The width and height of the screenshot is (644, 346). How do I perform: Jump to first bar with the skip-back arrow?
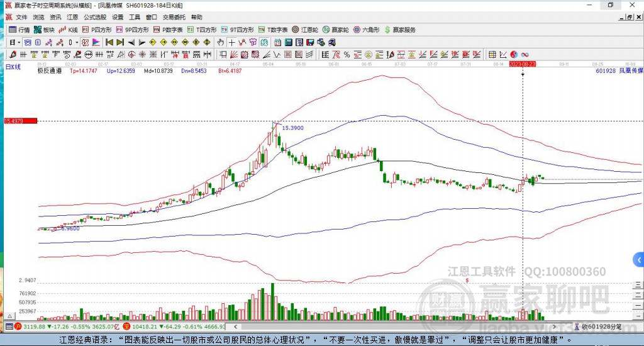(109, 42)
